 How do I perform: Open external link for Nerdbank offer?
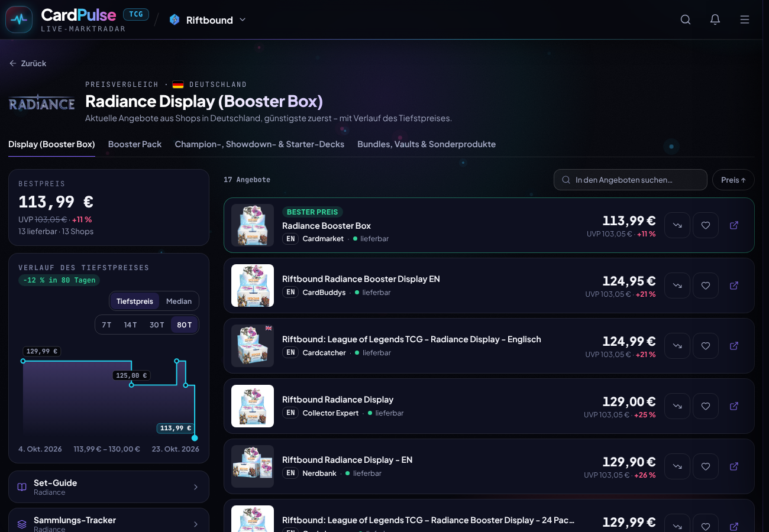pos(734,466)
